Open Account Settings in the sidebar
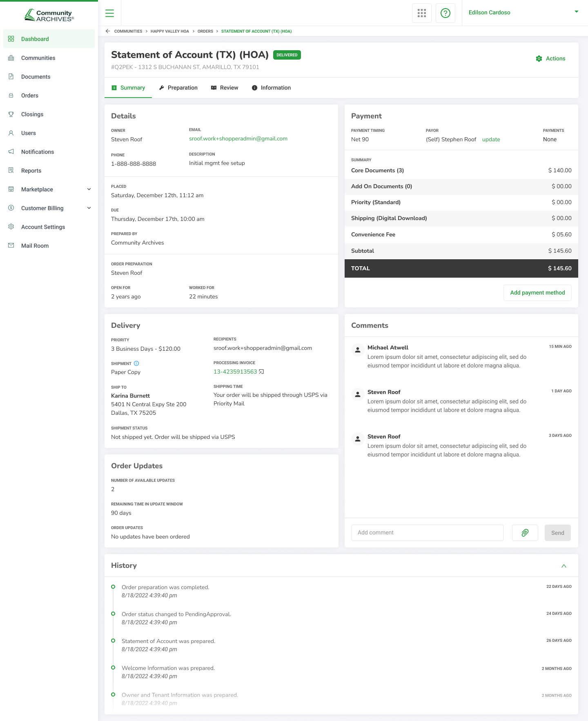Viewport: 588px width, 721px height. [x=49, y=227]
